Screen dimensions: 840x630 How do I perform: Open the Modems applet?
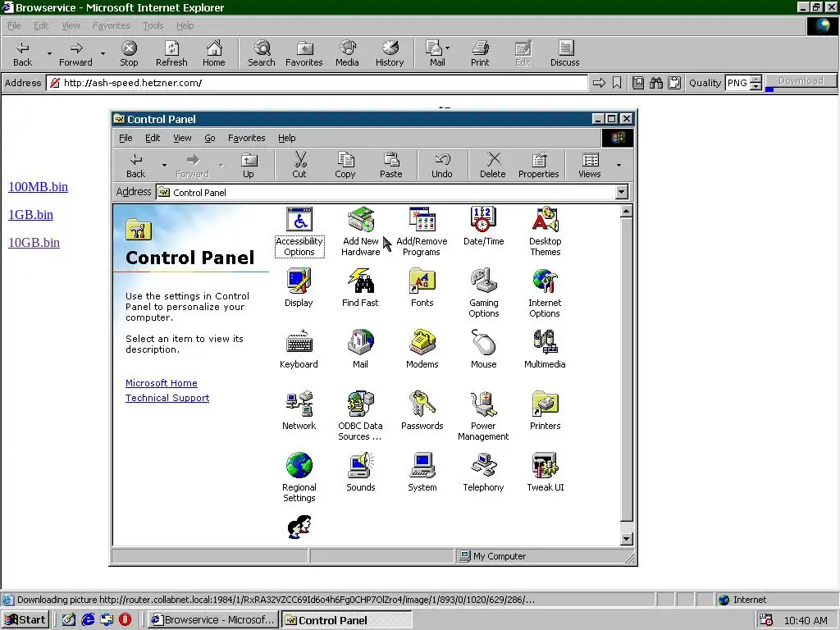(x=422, y=349)
